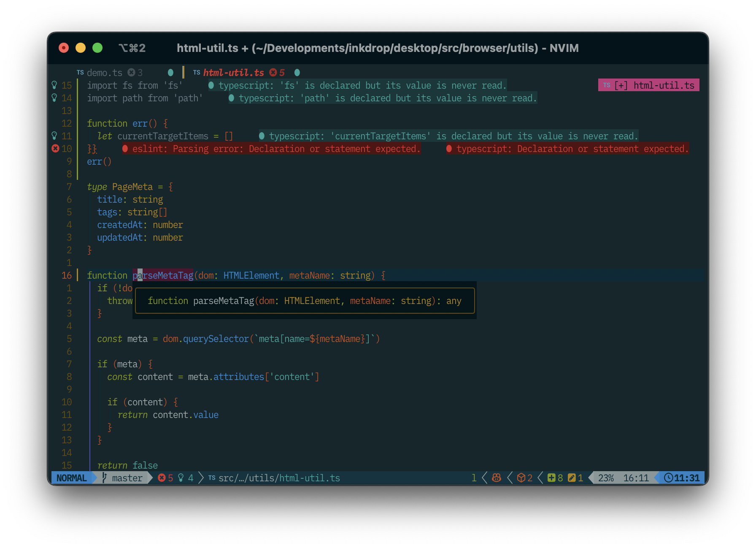Click the NORMAL mode indicator

tap(71, 478)
